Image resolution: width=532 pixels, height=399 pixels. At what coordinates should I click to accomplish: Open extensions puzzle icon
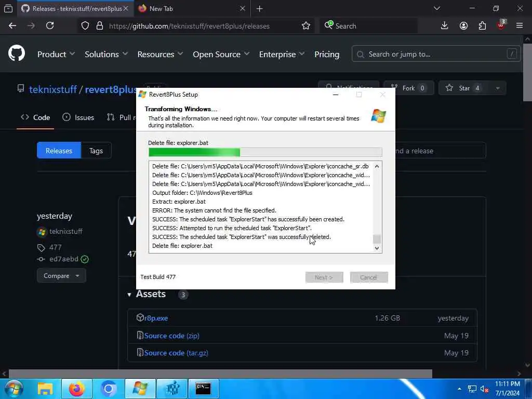pos(482,26)
